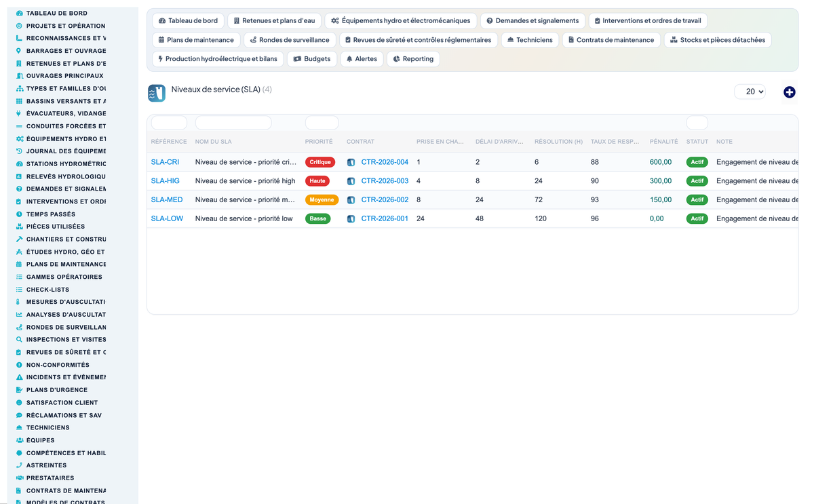This screenshot has width=814, height=504.
Task: Click the Statut filter input field
Action: (x=697, y=123)
